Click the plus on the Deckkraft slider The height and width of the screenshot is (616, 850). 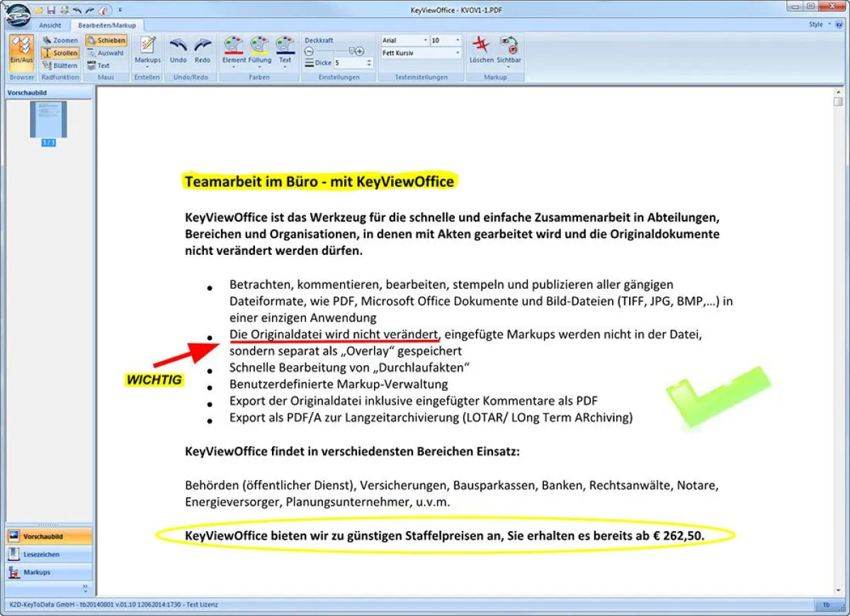click(x=359, y=50)
